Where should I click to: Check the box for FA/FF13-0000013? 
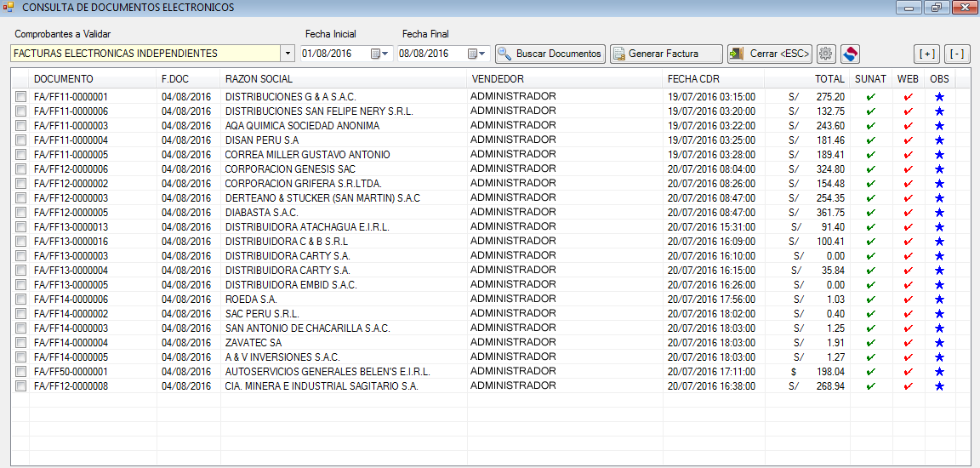[x=20, y=227]
